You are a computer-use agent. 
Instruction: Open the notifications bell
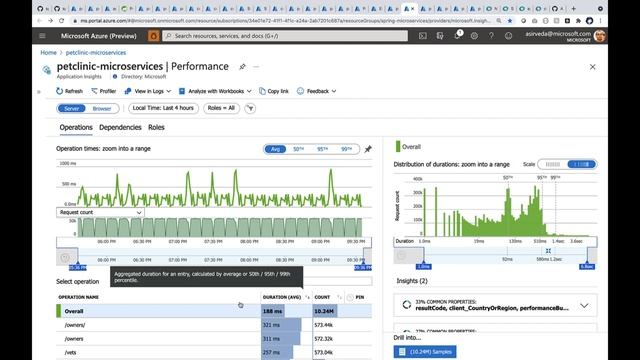tap(457, 36)
